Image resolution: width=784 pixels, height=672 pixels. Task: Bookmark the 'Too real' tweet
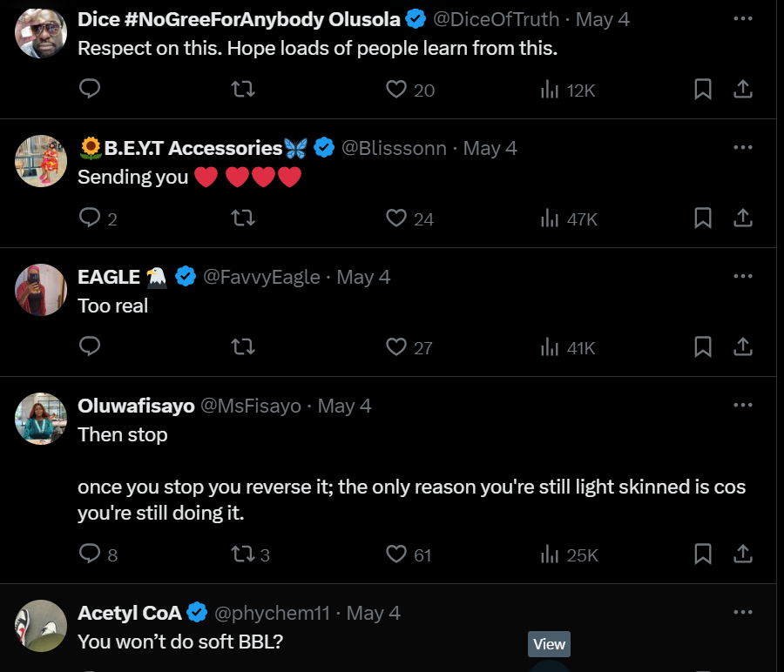(x=703, y=346)
